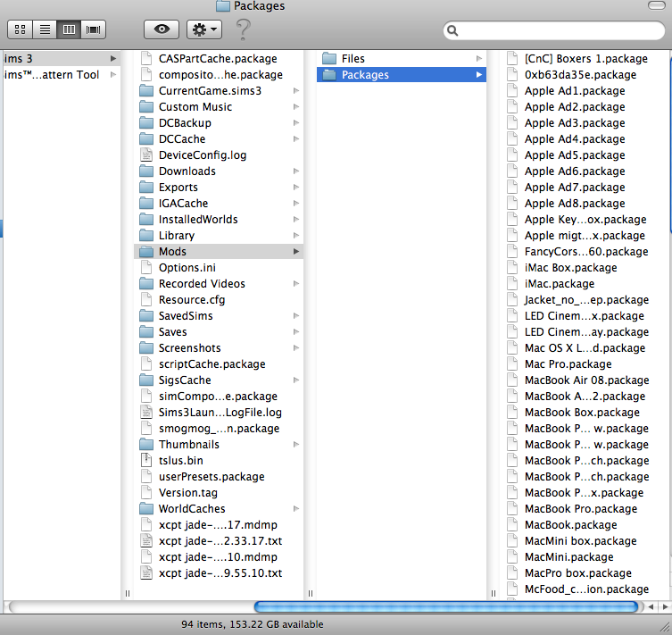Switch to icon view mode
The width and height of the screenshot is (672, 635).
21,29
